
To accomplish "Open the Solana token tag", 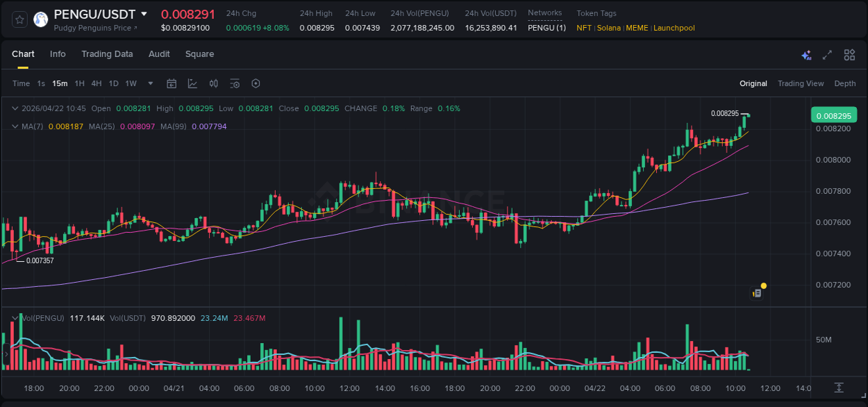I will 608,28.
